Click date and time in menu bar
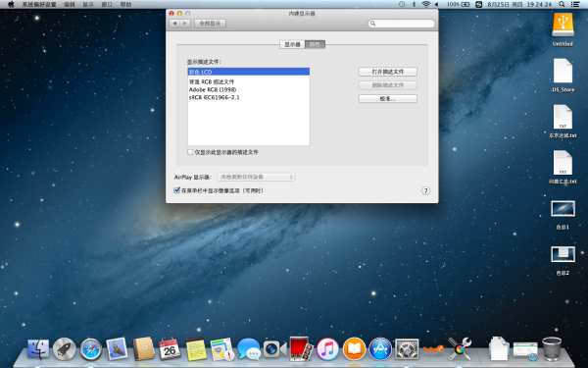The width and height of the screenshot is (588, 368). (519, 4)
